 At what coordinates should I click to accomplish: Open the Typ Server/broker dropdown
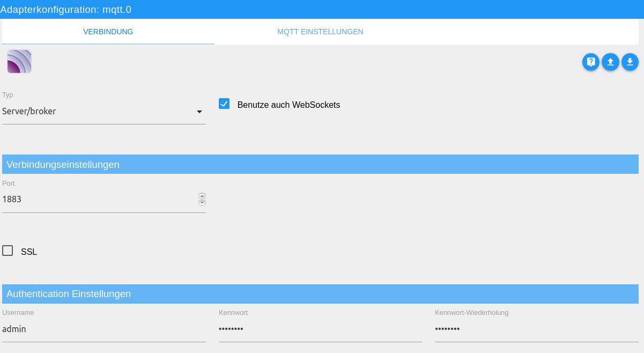[104, 112]
